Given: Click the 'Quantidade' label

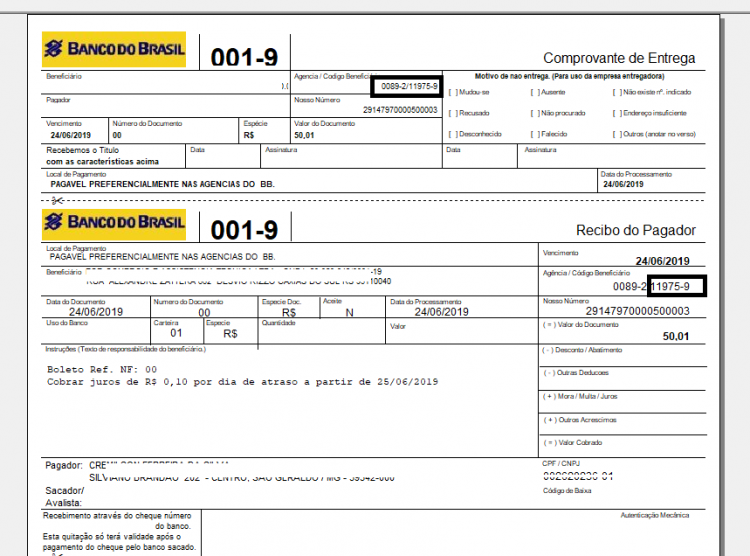Looking at the screenshot, I should click(278, 323).
